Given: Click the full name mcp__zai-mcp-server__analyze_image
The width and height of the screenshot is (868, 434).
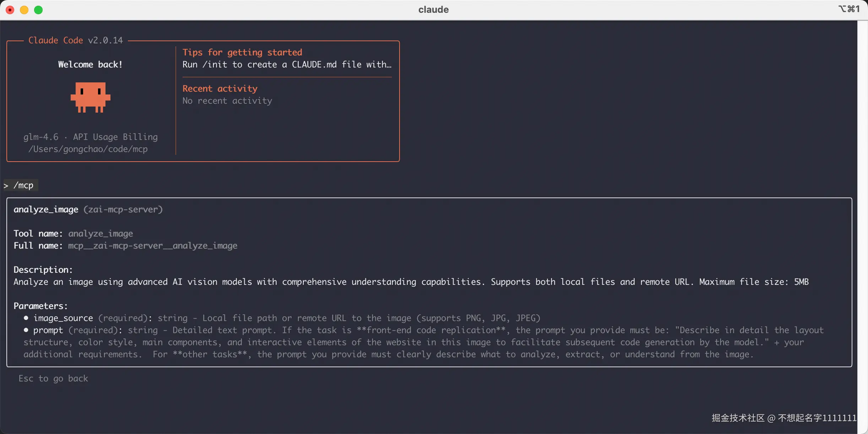Looking at the screenshot, I should (153, 246).
